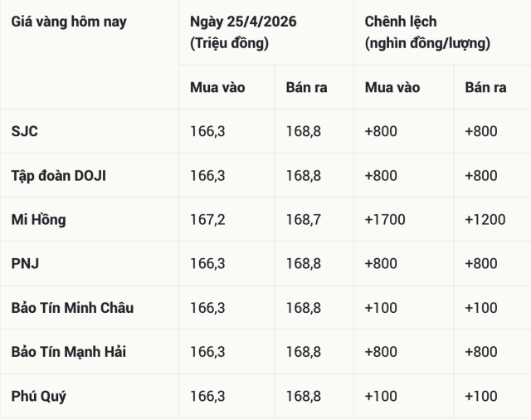Select the 'Bảo Tín Minh Châu' row label

click(73, 308)
